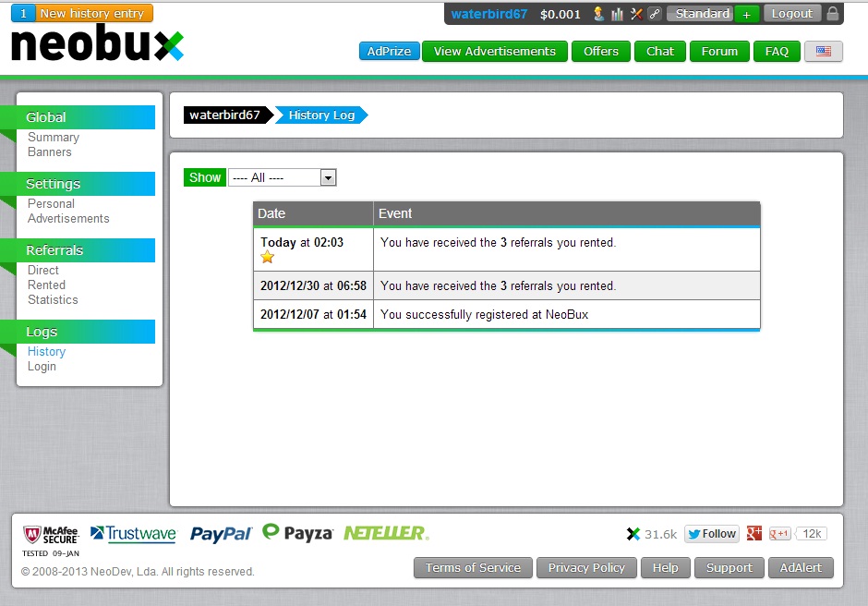Click the NeoBux X icon beside 31.6k
The height and width of the screenshot is (606, 868).
(x=633, y=534)
